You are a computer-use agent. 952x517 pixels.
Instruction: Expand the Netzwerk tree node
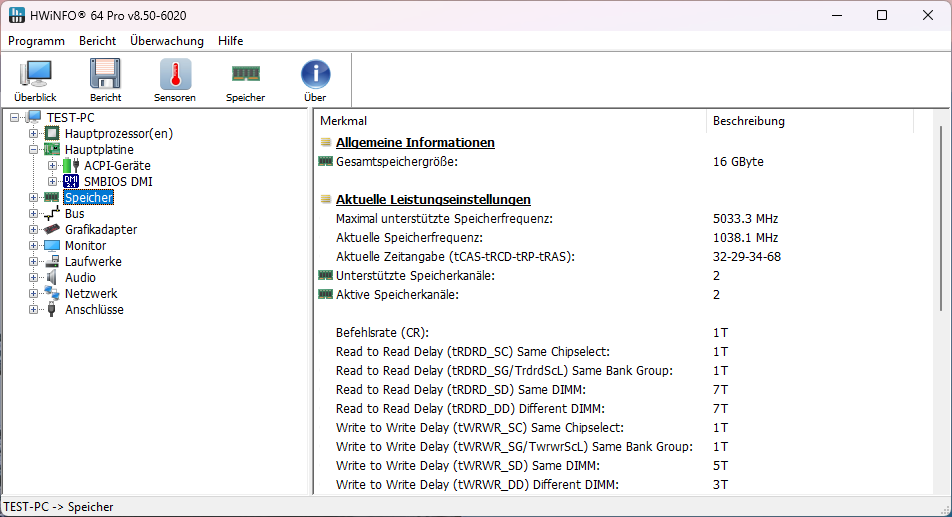33,294
